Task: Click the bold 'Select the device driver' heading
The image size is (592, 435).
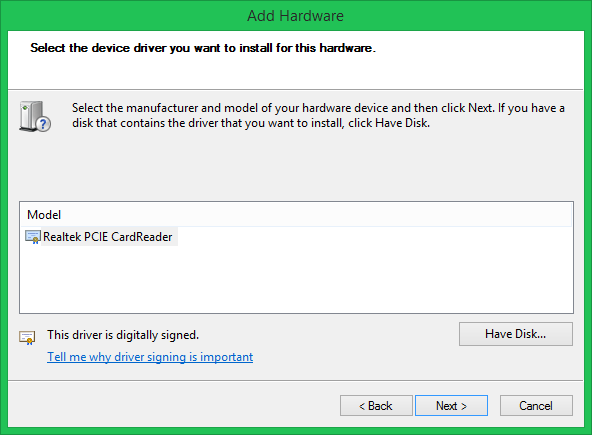Action: (x=203, y=48)
